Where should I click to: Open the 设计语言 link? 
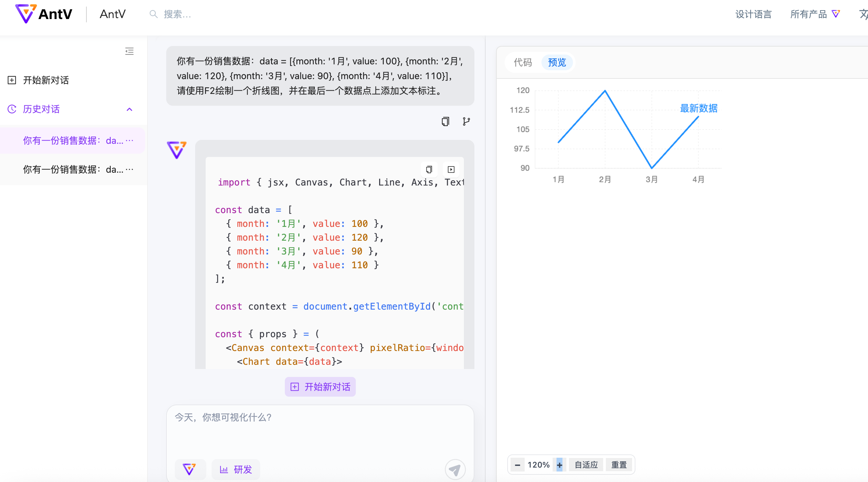pyautogui.click(x=753, y=14)
